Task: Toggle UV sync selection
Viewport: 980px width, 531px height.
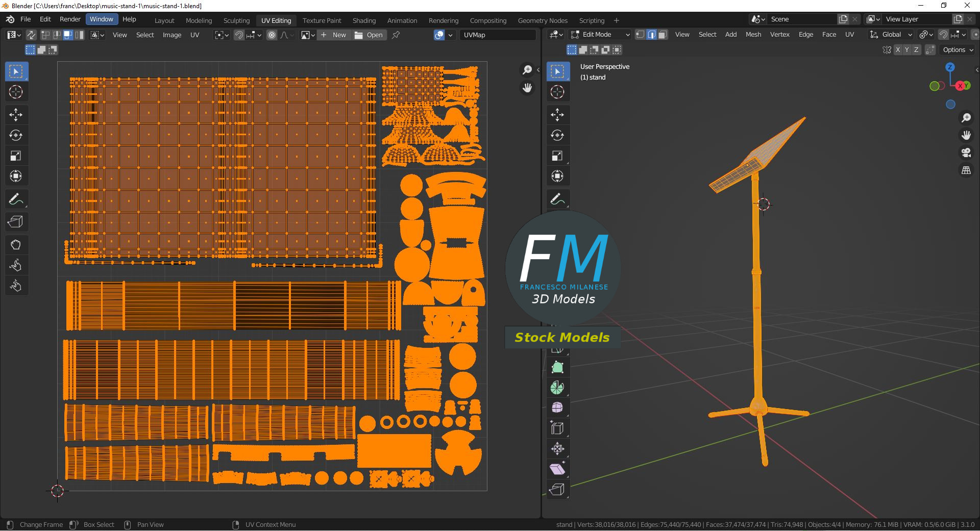Action: (x=31, y=35)
